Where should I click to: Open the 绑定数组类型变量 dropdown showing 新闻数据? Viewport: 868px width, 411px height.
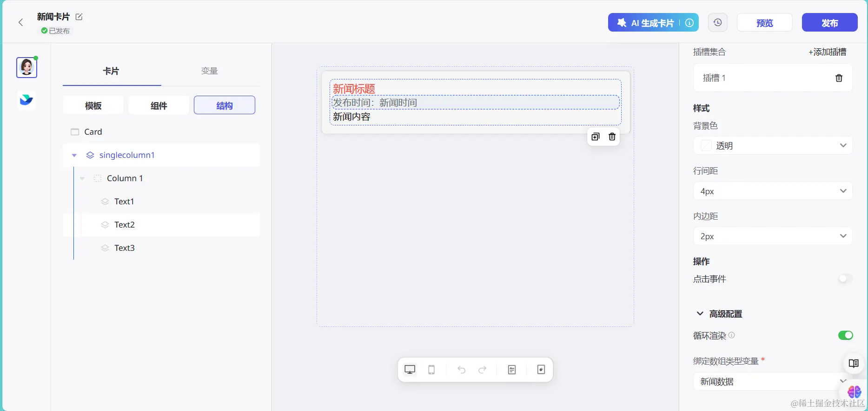773,381
